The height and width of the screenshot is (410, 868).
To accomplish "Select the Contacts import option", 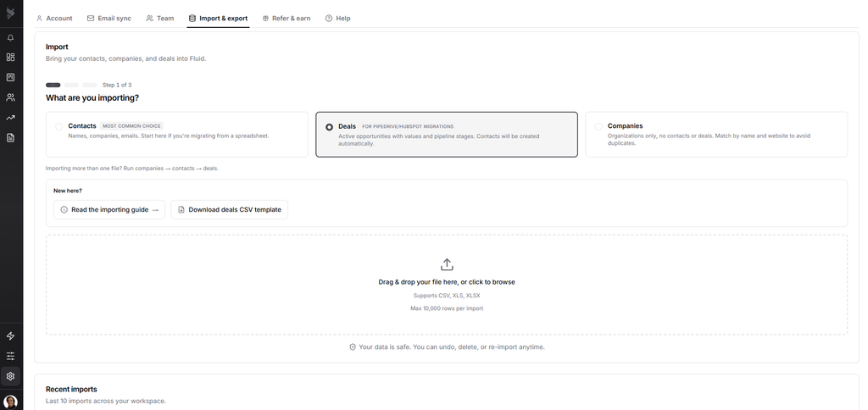I will tap(176, 135).
